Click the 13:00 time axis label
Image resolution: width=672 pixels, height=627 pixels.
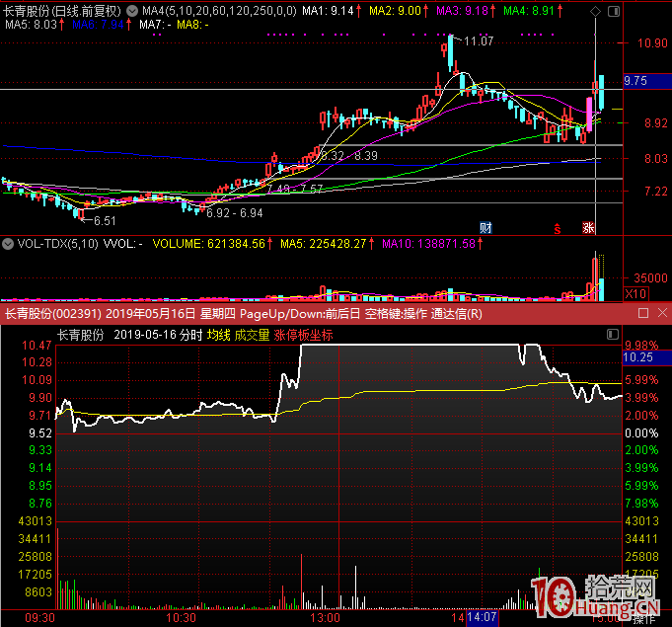pyautogui.click(x=326, y=618)
